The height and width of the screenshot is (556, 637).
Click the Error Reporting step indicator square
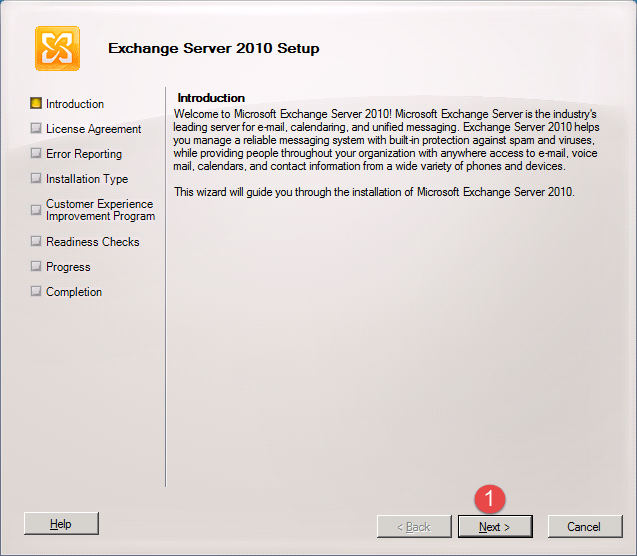tap(36, 154)
